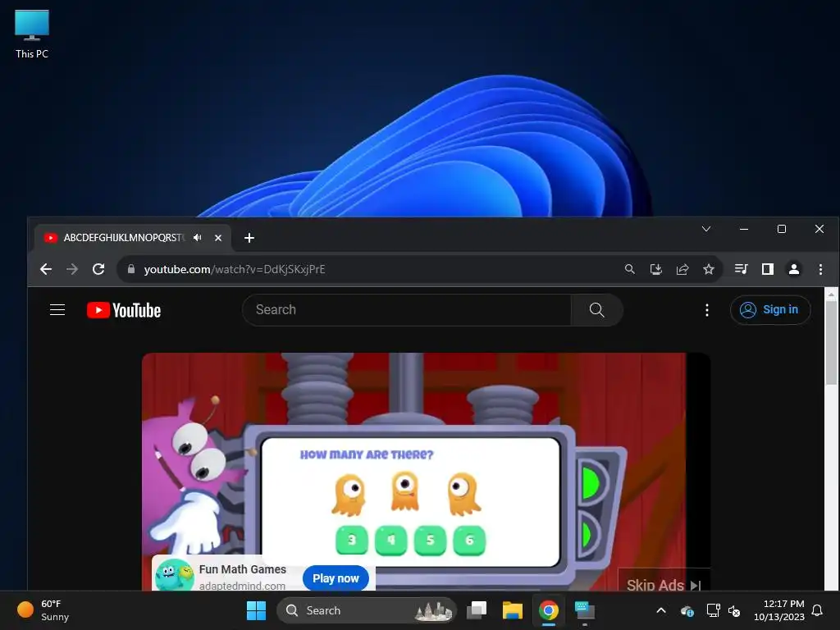Bookmark this page with the star
Image resolution: width=840 pixels, height=630 pixels.
[709, 269]
